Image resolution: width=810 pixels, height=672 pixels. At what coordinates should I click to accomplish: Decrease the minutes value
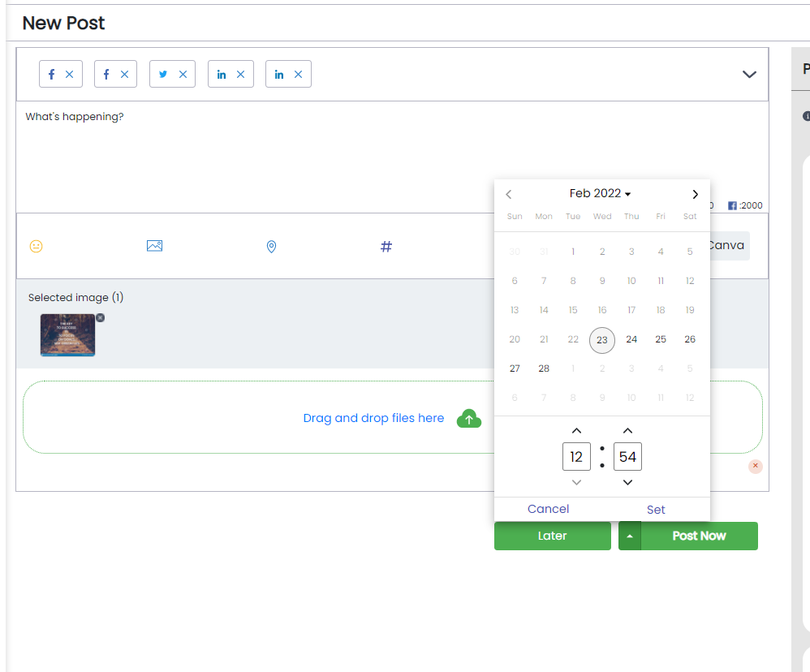coord(627,483)
